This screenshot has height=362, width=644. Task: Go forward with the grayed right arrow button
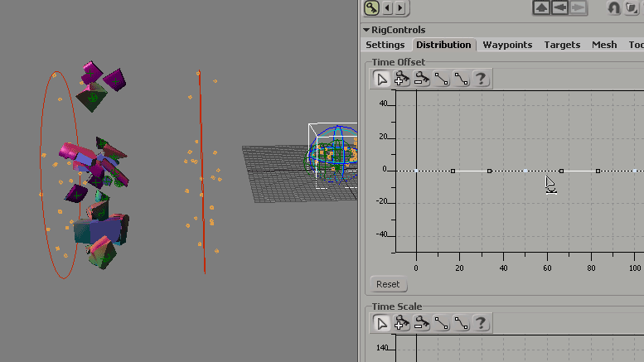point(578,7)
